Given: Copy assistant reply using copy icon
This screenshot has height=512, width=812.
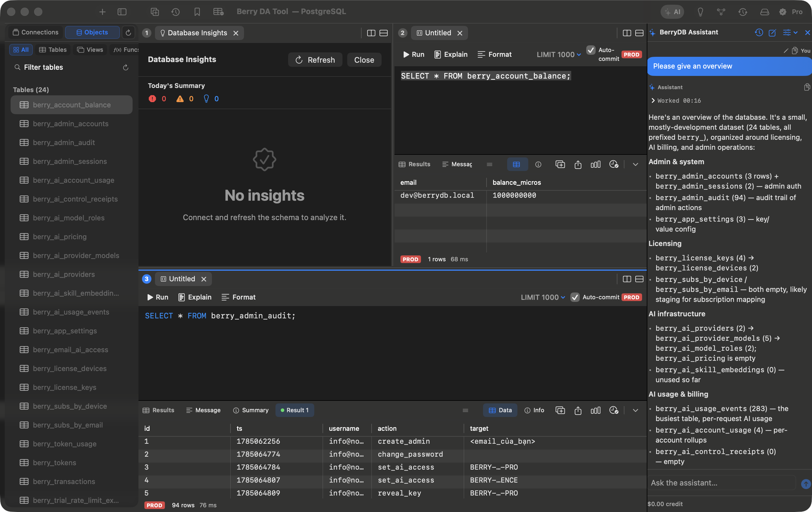Looking at the screenshot, I should 807,87.
